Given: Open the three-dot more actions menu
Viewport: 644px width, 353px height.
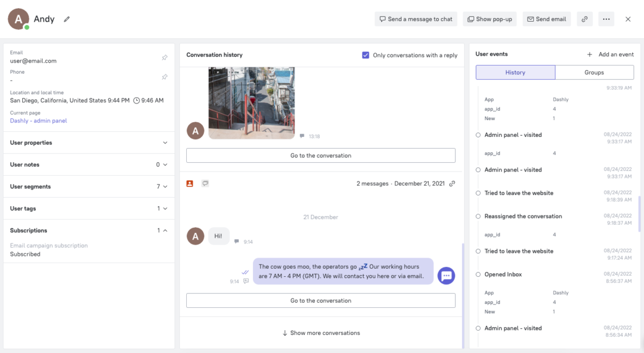Looking at the screenshot, I should point(606,19).
